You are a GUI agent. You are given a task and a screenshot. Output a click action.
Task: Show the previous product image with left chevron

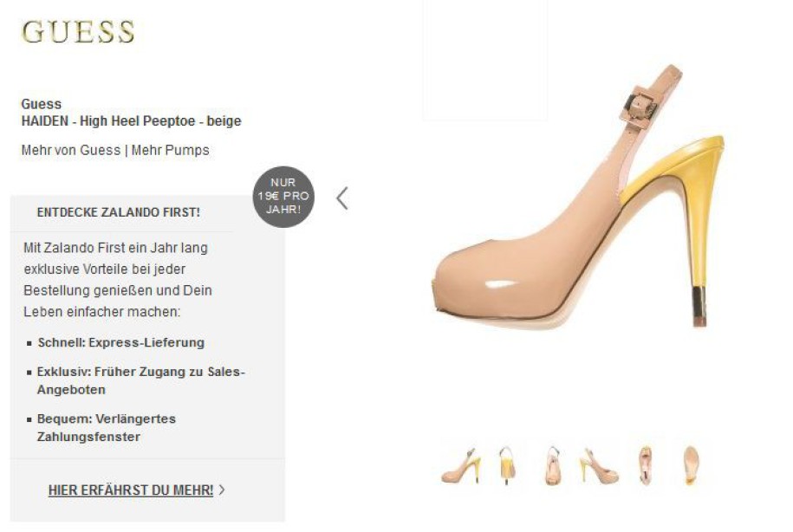(x=342, y=198)
